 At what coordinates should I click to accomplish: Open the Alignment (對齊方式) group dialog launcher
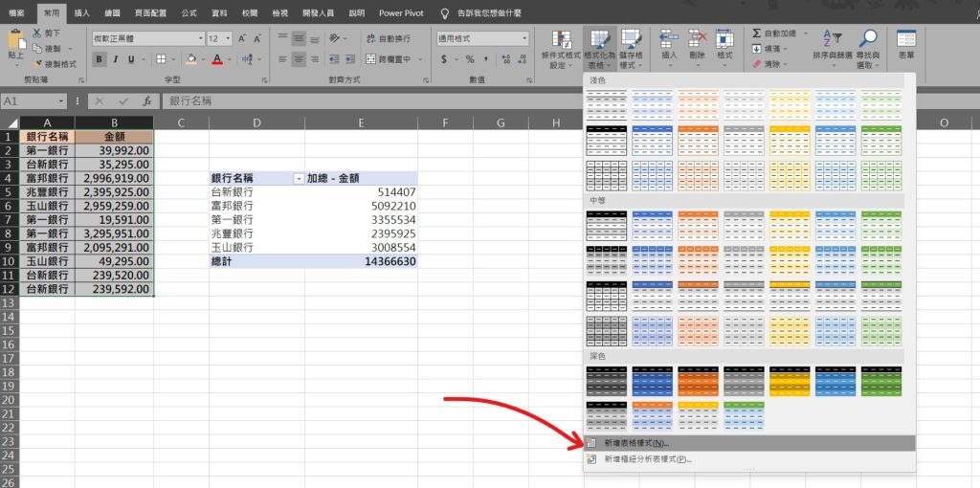(x=426, y=80)
